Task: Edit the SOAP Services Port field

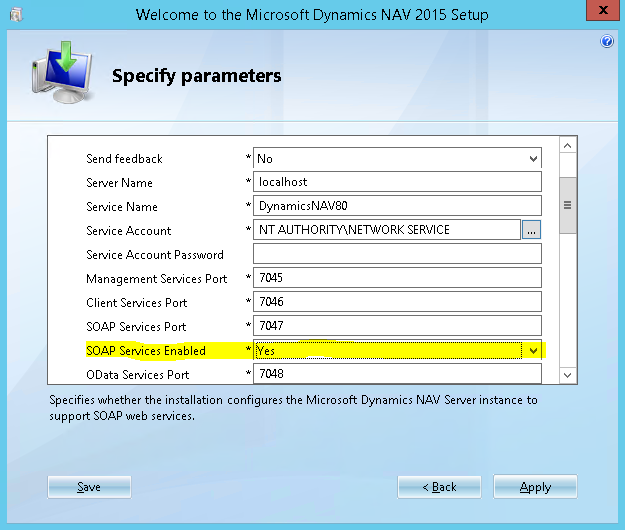Action: pos(397,326)
